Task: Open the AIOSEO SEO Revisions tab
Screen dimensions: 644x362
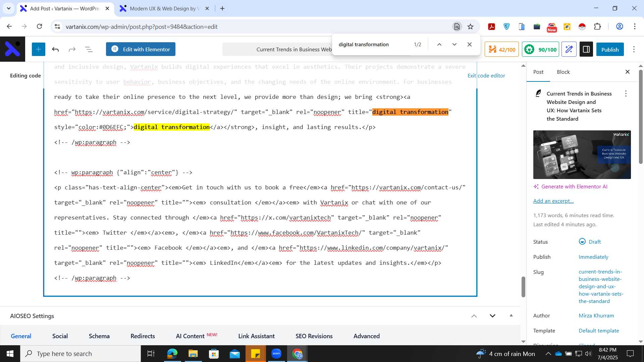Action: click(314, 336)
